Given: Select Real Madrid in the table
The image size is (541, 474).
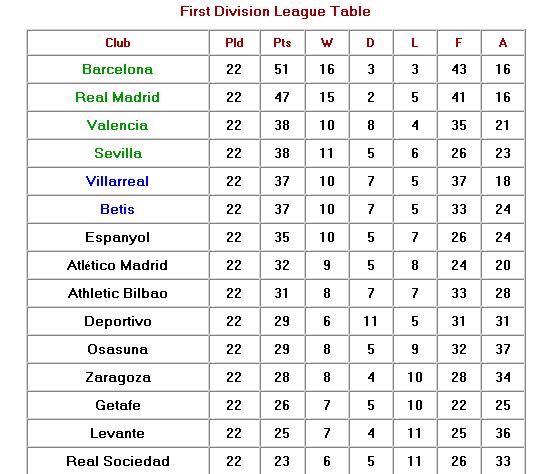Looking at the screenshot, I should tap(118, 97).
